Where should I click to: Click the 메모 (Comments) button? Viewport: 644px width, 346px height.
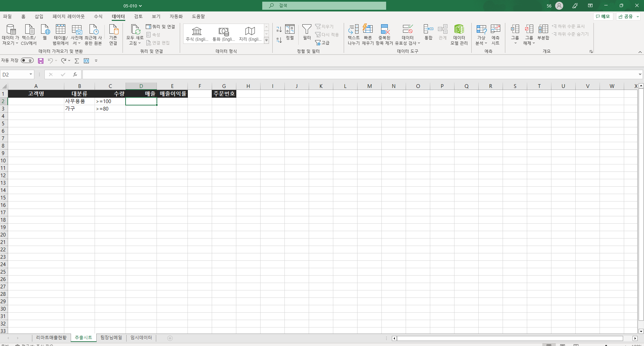603,17
